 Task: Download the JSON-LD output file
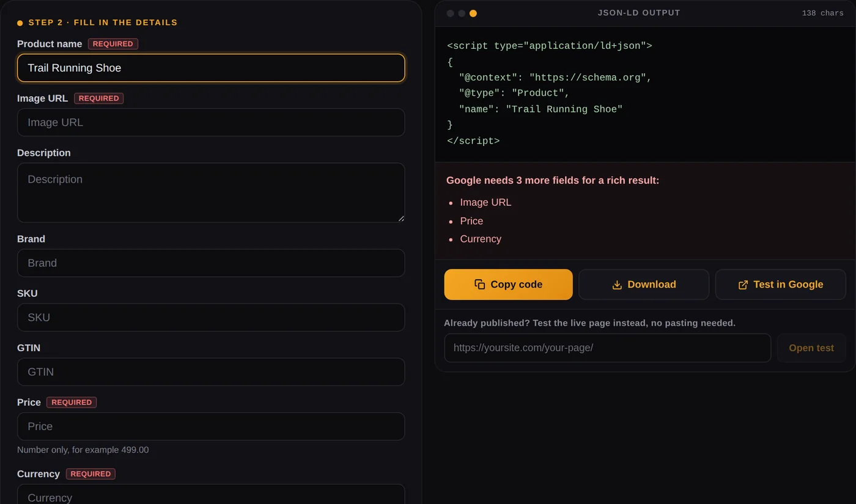[644, 285]
